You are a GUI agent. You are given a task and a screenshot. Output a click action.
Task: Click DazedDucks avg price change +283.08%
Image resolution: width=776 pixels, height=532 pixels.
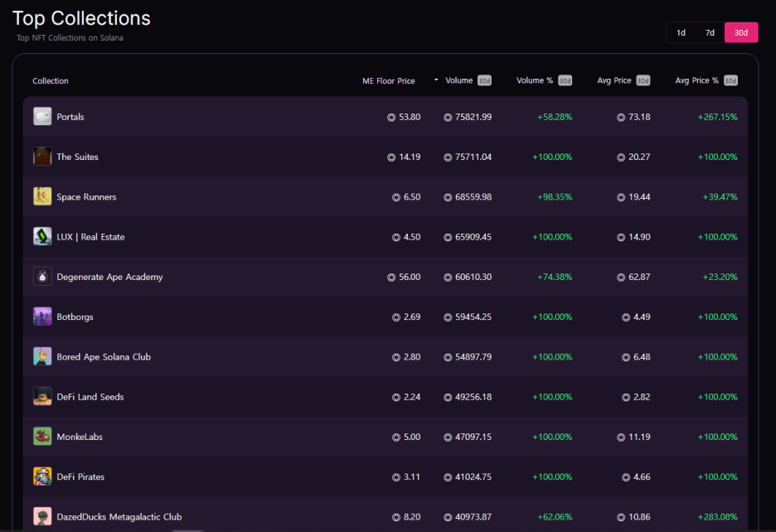(x=718, y=517)
